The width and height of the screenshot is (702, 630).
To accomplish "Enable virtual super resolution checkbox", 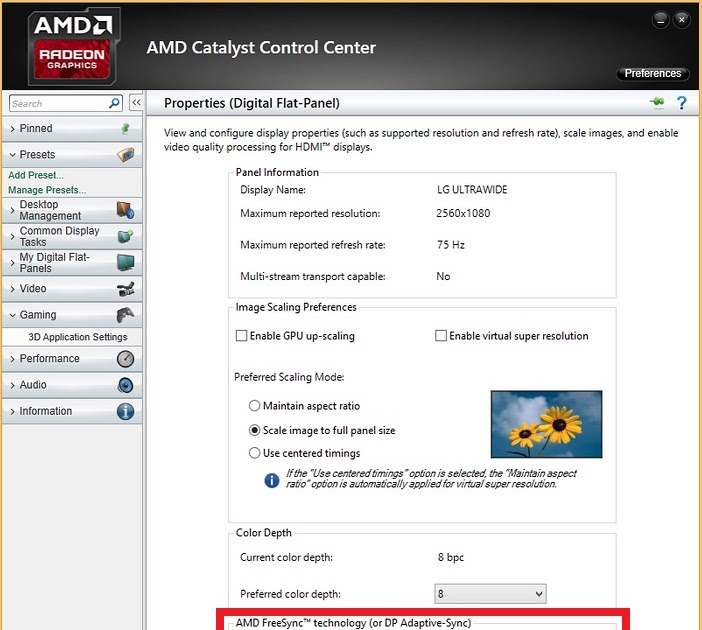I will pos(441,336).
